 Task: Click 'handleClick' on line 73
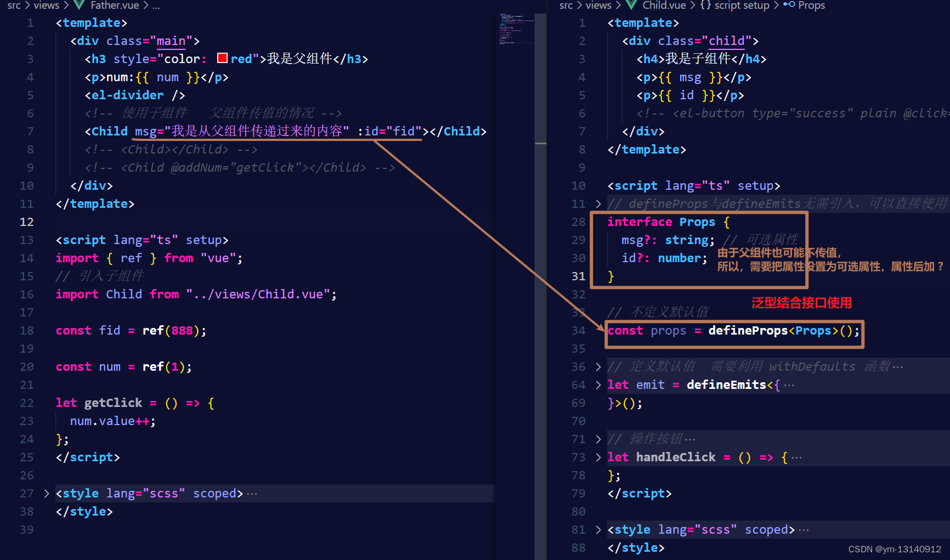tap(676, 457)
